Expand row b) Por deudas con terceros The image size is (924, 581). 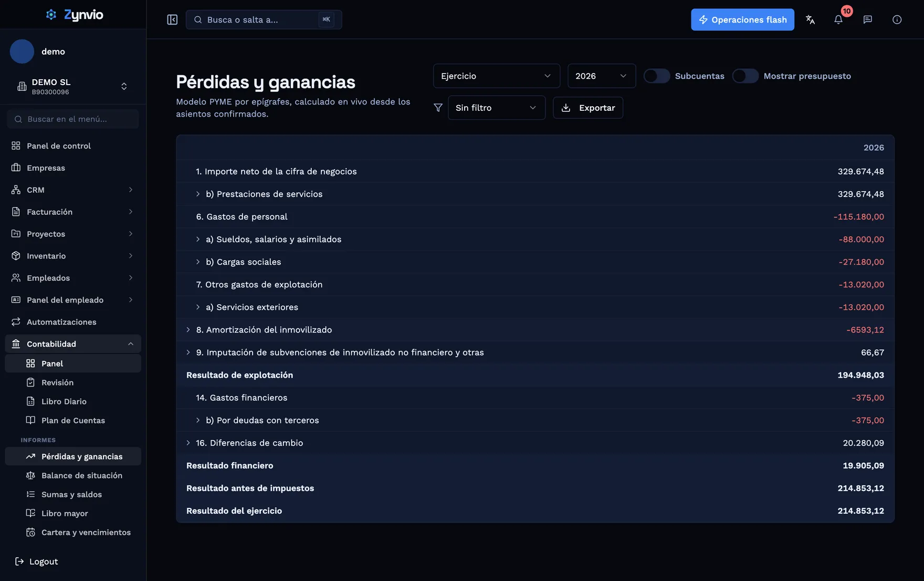198,420
